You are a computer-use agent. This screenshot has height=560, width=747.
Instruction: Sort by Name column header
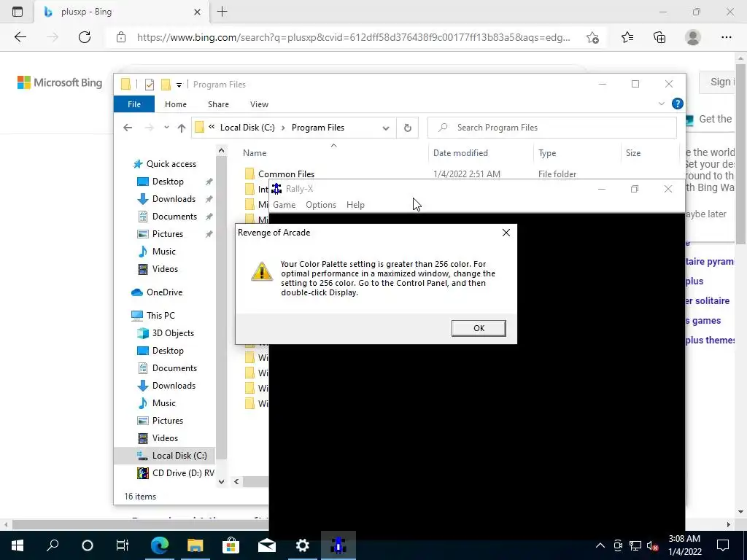tap(255, 153)
